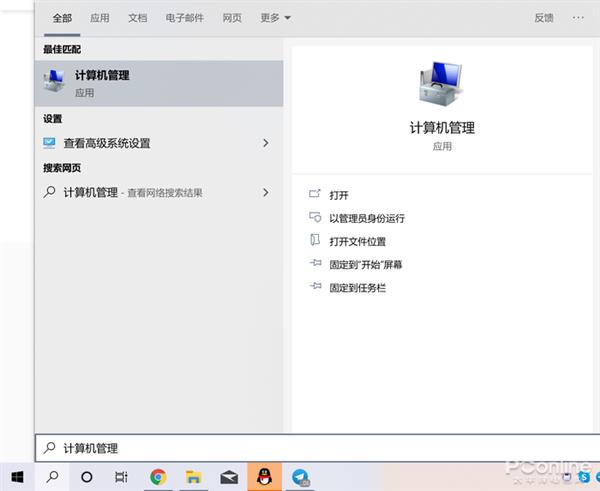Viewport: 600px width, 491px height.
Task: Click the 计算机管理 result icon in the list
Action: (x=54, y=81)
